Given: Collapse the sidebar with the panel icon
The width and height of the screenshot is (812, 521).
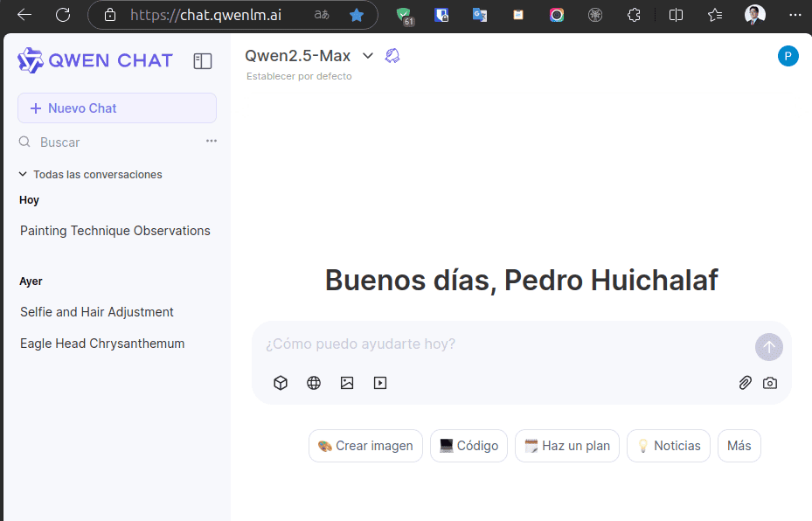Looking at the screenshot, I should 203,61.
